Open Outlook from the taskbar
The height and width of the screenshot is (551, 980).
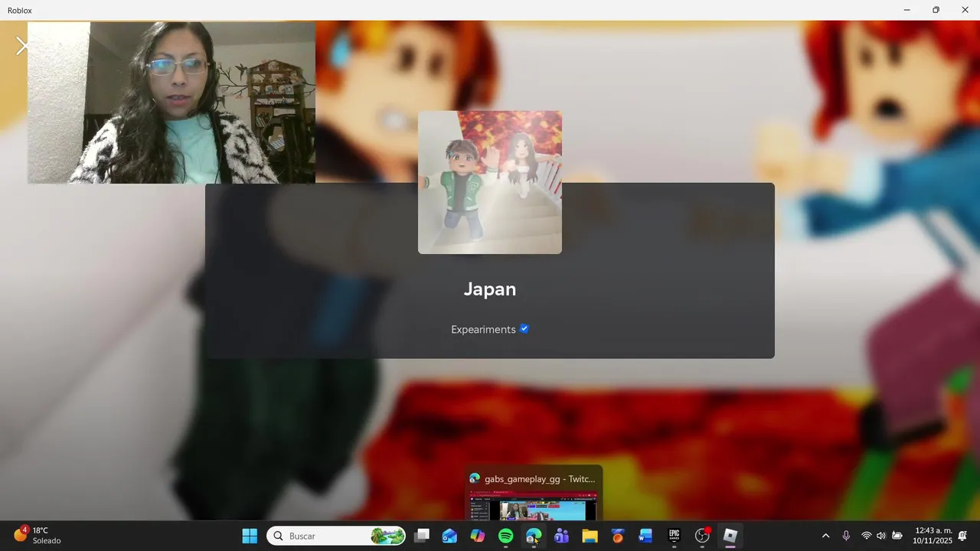coord(449,536)
